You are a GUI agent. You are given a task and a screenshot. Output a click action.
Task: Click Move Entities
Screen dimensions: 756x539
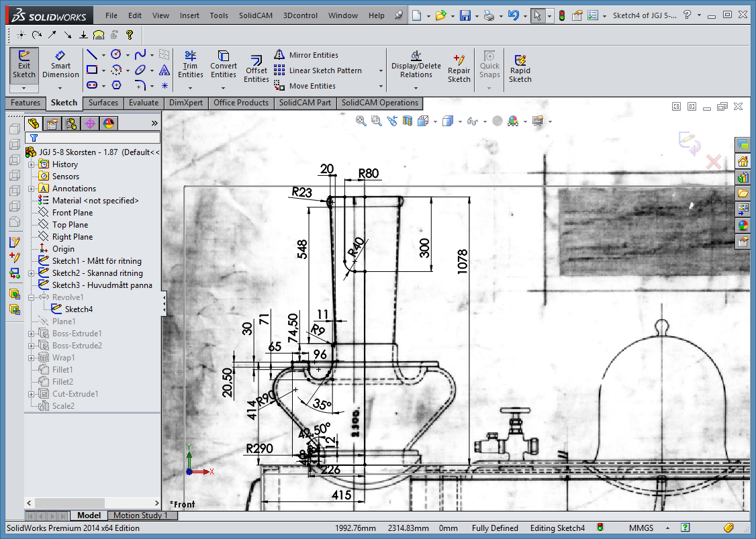[x=305, y=86]
